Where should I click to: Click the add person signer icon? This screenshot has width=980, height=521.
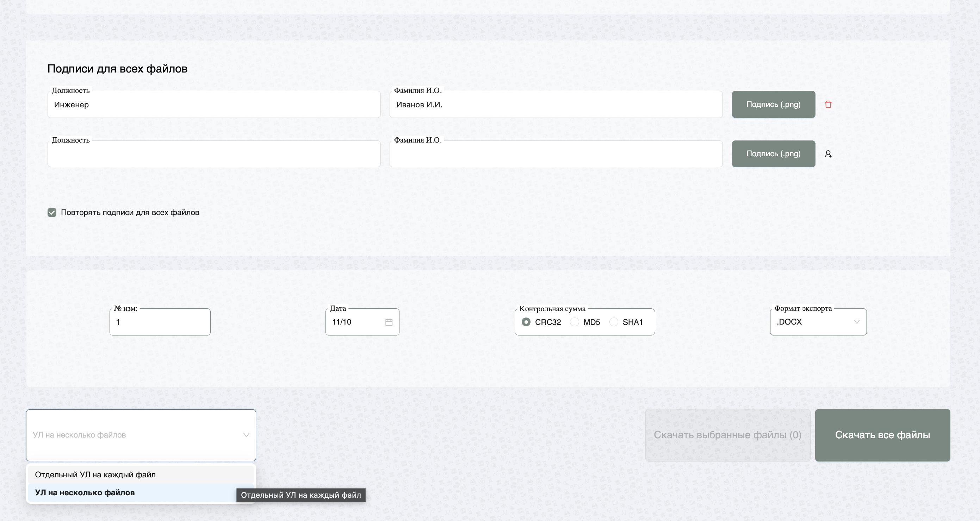click(x=828, y=154)
